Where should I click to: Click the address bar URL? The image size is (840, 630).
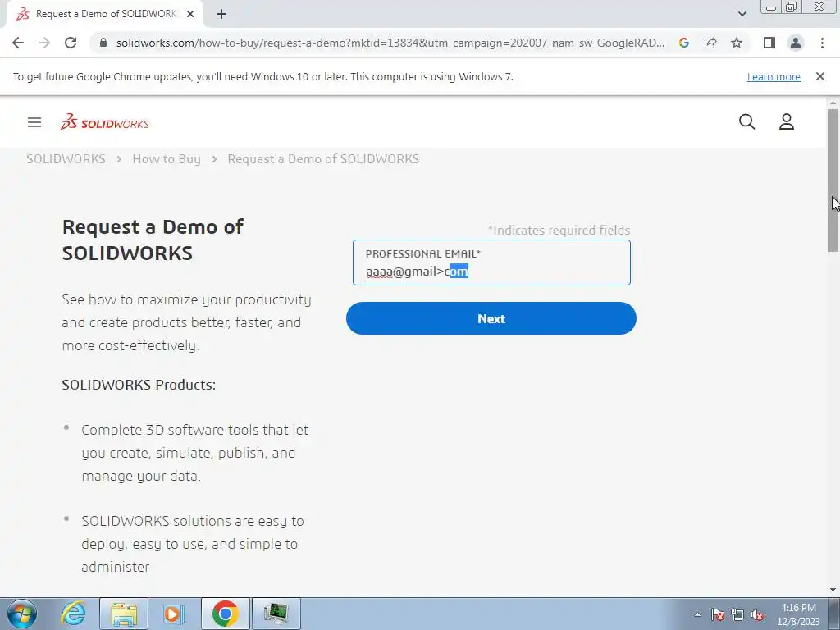(390, 43)
